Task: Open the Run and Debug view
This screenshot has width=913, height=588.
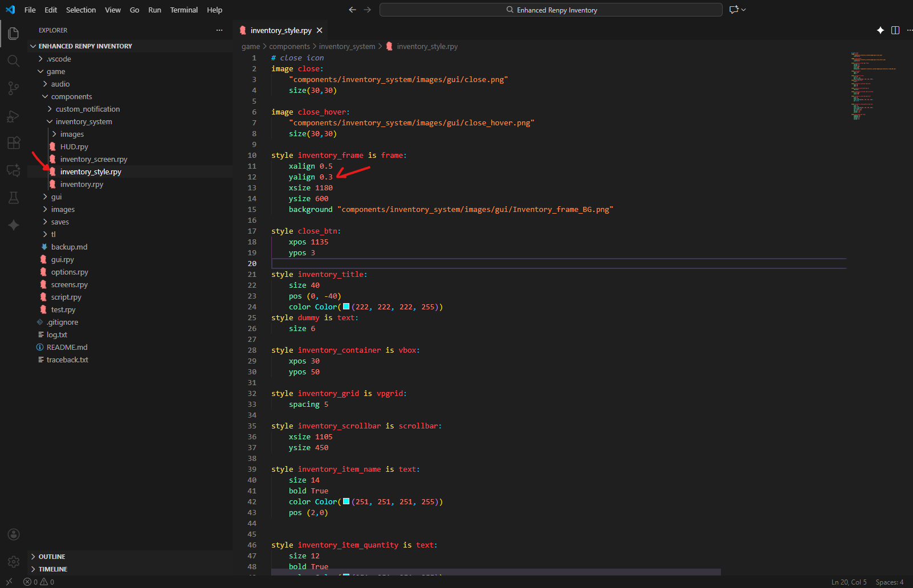Action: [x=13, y=116]
